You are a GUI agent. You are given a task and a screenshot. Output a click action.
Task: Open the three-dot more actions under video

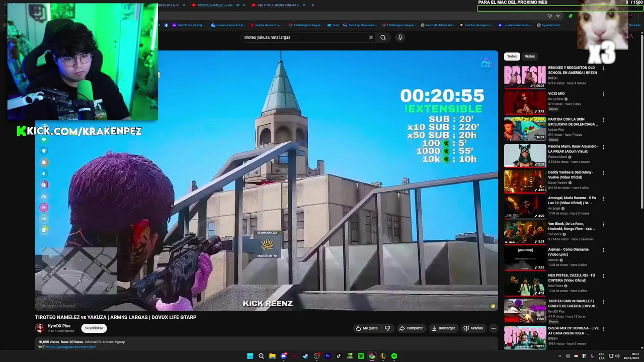(494, 328)
